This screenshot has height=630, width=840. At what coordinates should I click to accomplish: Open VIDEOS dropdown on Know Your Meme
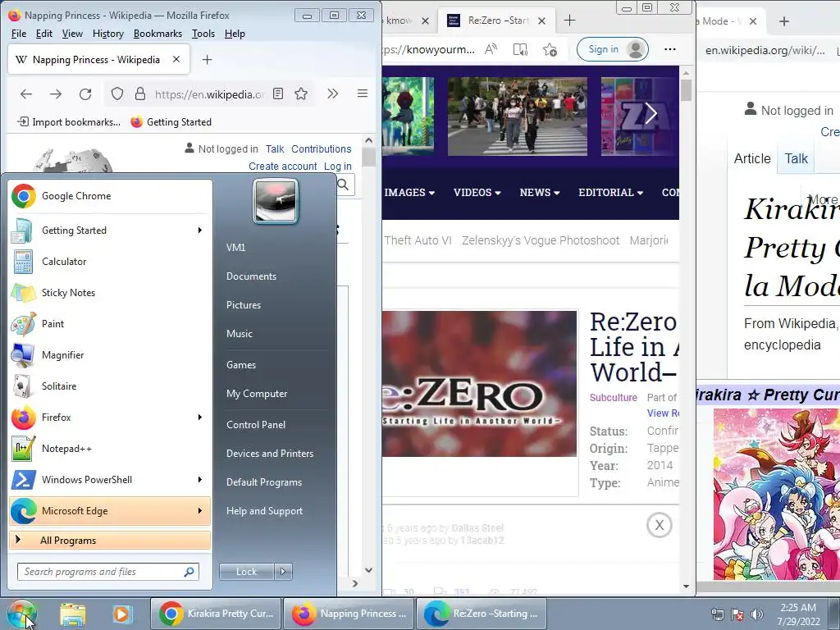point(477,192)
